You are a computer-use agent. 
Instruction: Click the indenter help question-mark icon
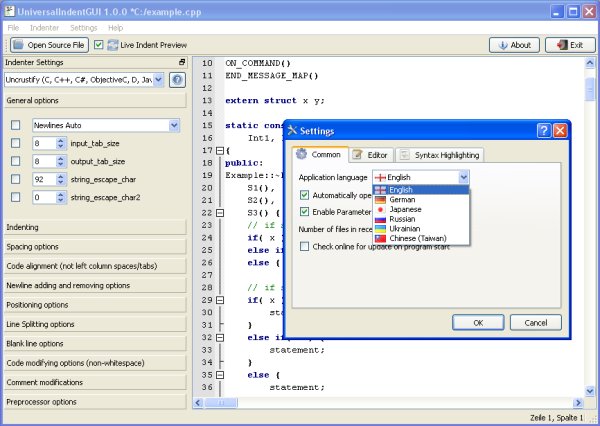click(177, 80)
